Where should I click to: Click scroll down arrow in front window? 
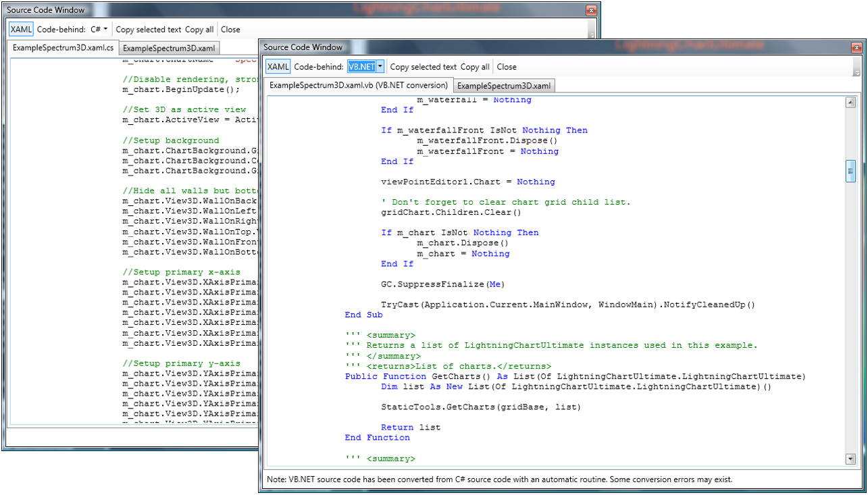(x=850, y=459)
